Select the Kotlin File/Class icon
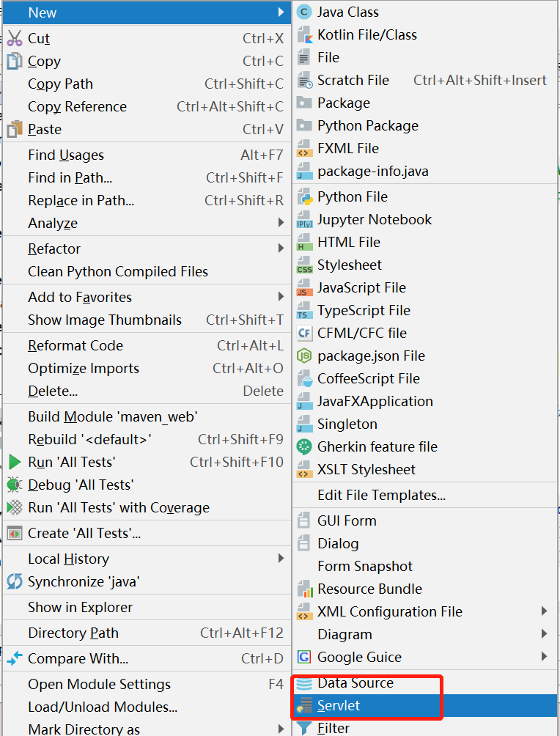Image resolution: width=560 pixels, height=736 pixels. click(x=304, y=35)
